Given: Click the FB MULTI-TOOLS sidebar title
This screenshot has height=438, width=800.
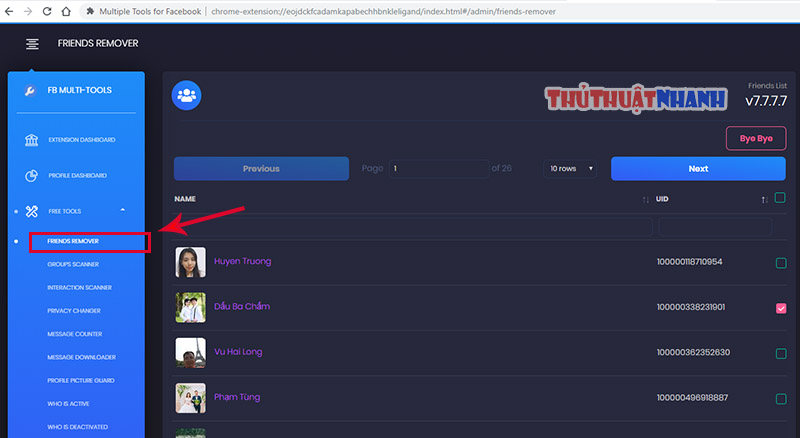Looking at the screenshot, I should click(80, 90).
